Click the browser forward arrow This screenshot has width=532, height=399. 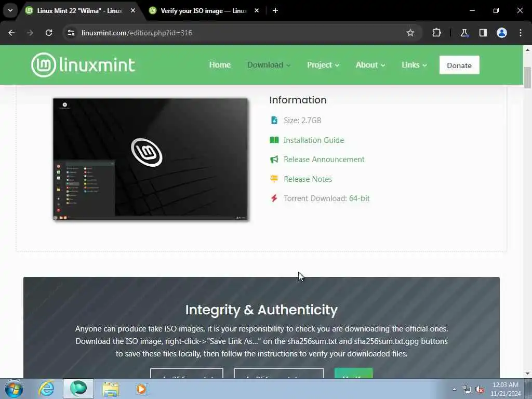[30, 33]
